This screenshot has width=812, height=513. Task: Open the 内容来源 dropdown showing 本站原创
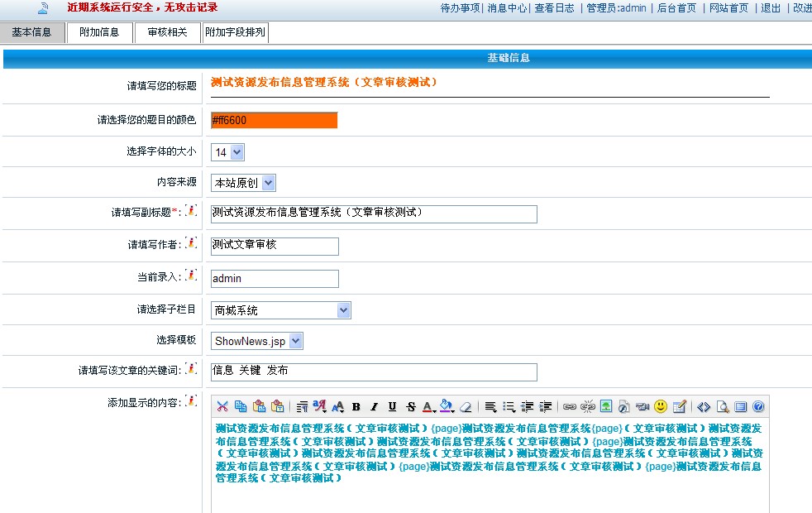pyautogui.click(x=243, y=183)
